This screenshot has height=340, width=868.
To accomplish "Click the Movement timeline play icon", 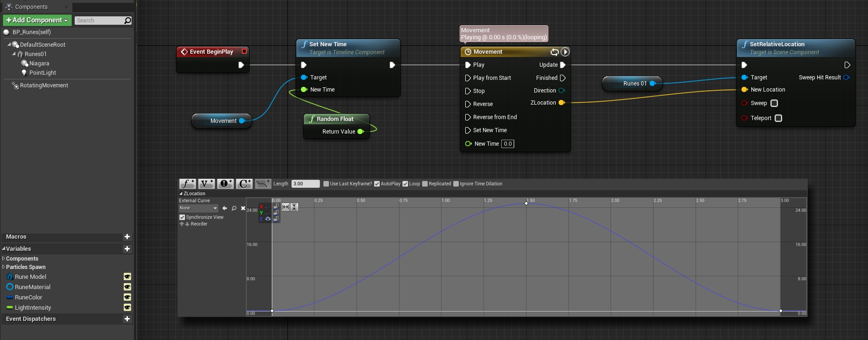I will pyautogui.click(x=565, y=52).
